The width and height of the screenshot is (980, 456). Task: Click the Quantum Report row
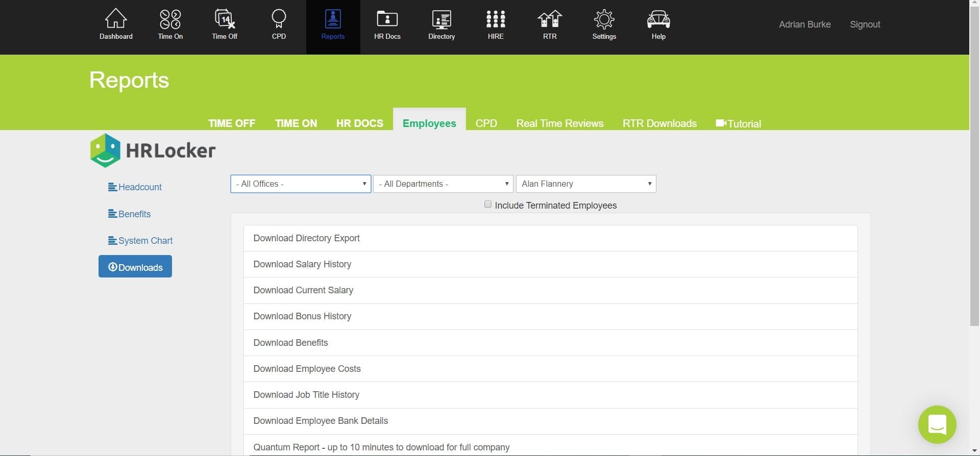[x=550, y=445]
